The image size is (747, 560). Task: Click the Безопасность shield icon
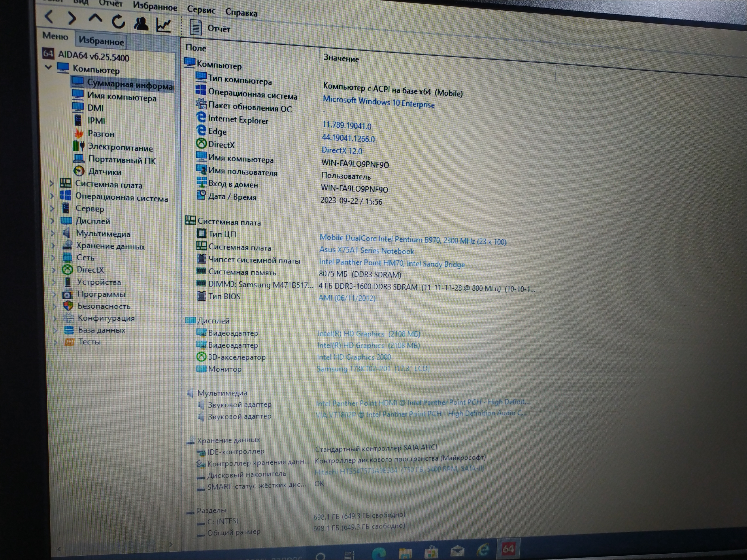click(68, 306)
